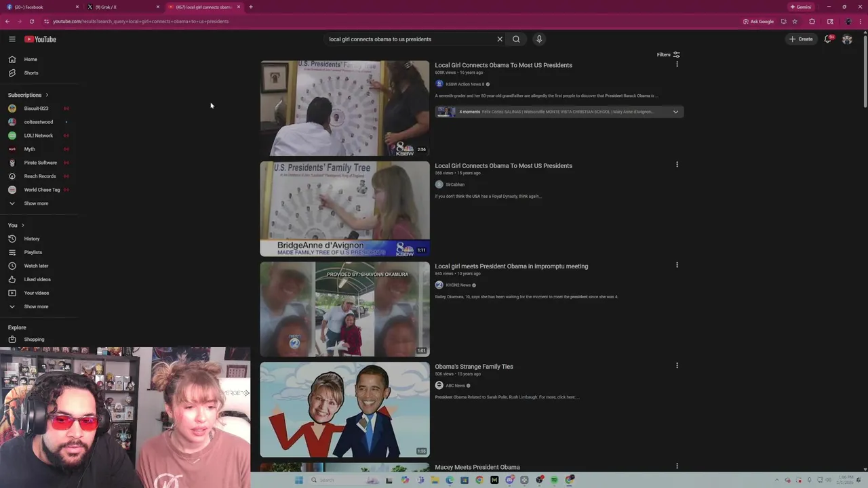Open the BridgeAnne d'Avignon video thumbnail
The width and height of the screenshot is (868, 488).
[344, 209]
